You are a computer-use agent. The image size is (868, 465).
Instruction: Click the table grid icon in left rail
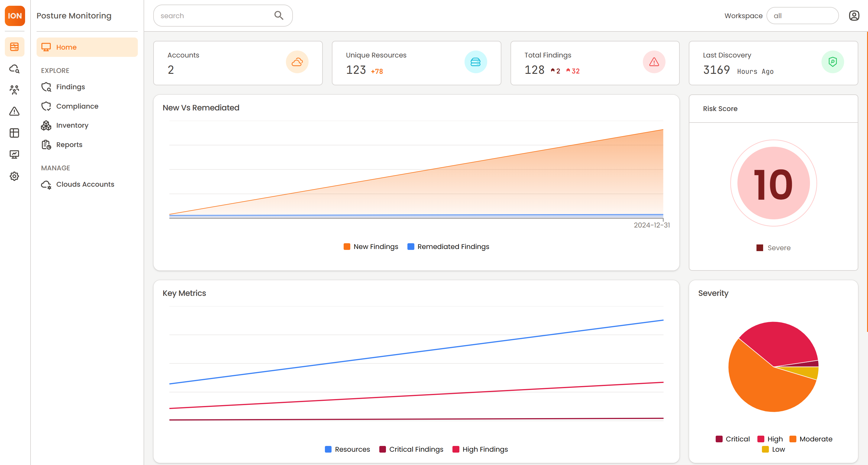[x=14, y=133]
